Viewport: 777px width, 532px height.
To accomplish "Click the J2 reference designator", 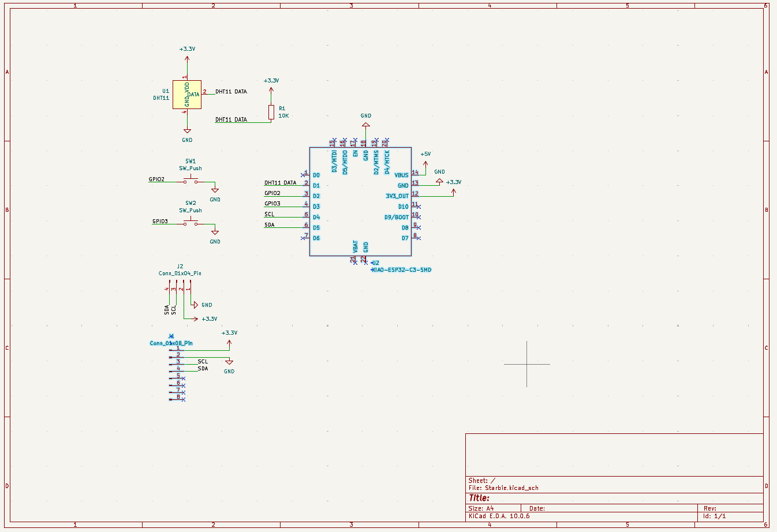I will coord(180,267).
